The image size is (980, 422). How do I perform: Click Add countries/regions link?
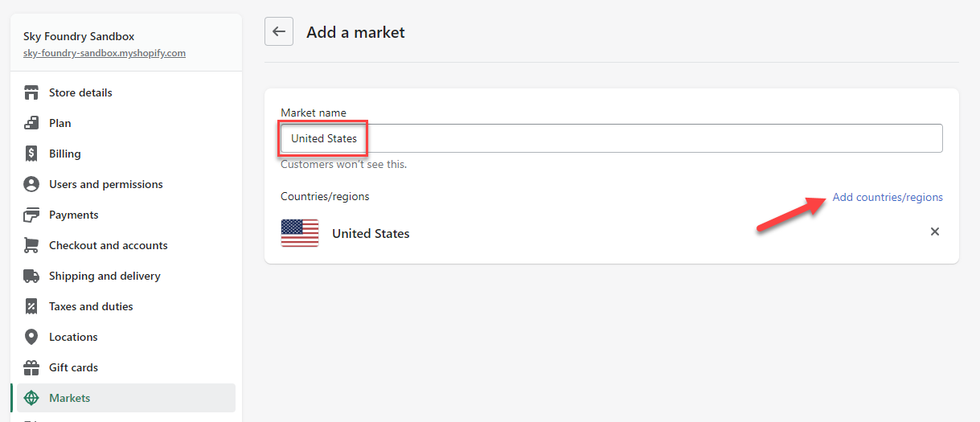[888, 197]
